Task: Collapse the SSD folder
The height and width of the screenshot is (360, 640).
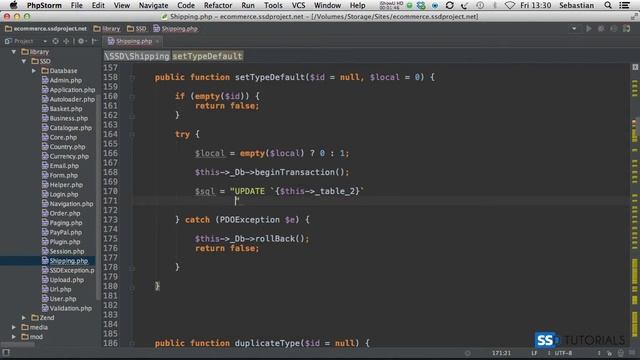Action: [x=24, y=61]
